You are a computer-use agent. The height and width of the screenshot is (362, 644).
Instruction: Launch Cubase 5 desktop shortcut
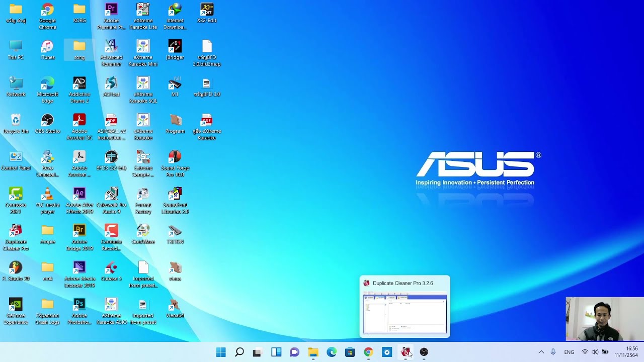[x=111, y=271]
